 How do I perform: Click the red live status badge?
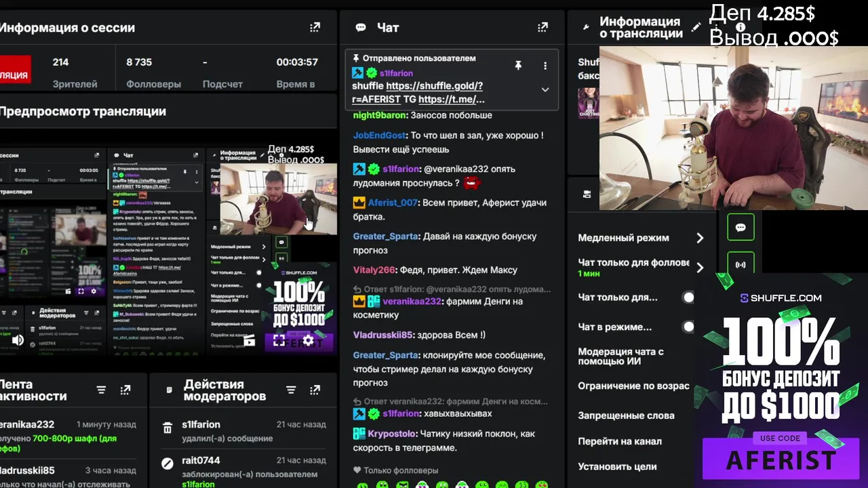[x=15, y=70]
